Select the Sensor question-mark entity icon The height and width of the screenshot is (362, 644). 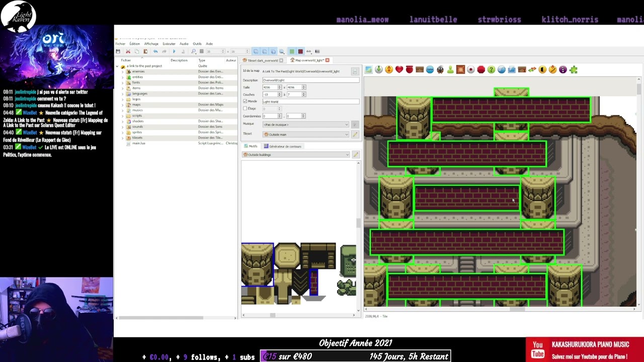(x=491, y=69)
